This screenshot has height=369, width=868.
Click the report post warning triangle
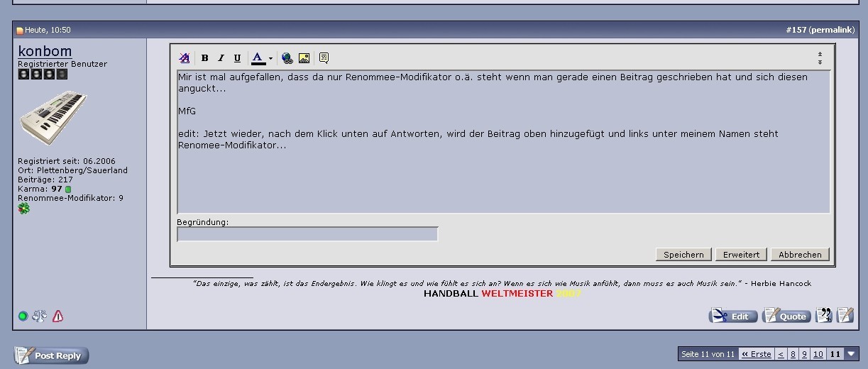tap(58, 316)
